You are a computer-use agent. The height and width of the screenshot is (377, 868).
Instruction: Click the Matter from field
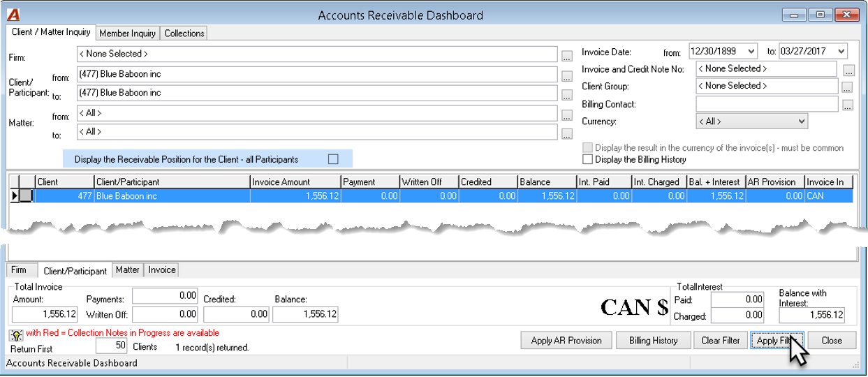(317, 112)
